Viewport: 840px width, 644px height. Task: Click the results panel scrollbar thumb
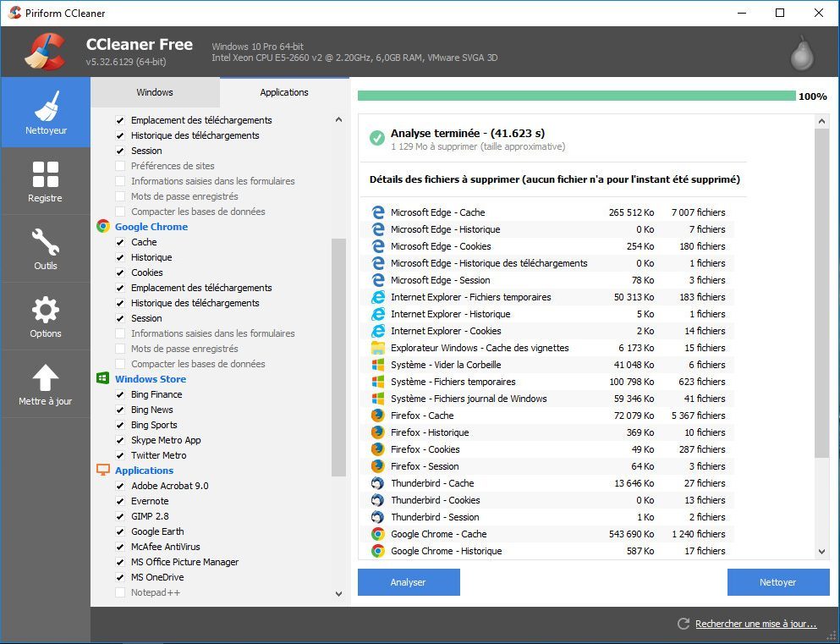pyautogui.click(x=821, y=294)
